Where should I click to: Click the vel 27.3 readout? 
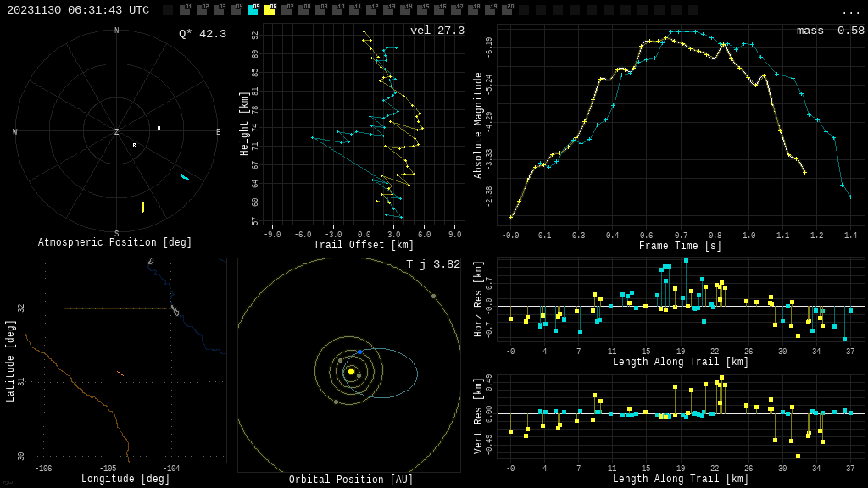[437, 30]
